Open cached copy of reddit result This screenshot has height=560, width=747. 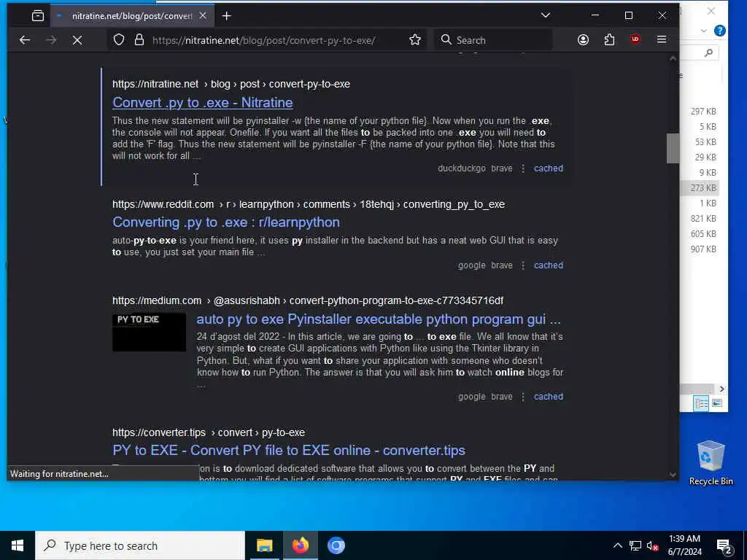[549, 265]
